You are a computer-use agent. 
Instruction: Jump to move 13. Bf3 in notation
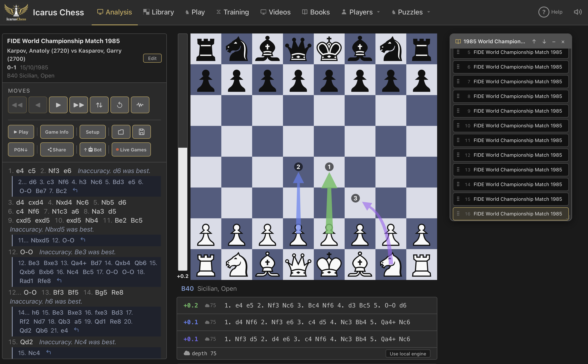pyautogui.click(x=58, y=292)
